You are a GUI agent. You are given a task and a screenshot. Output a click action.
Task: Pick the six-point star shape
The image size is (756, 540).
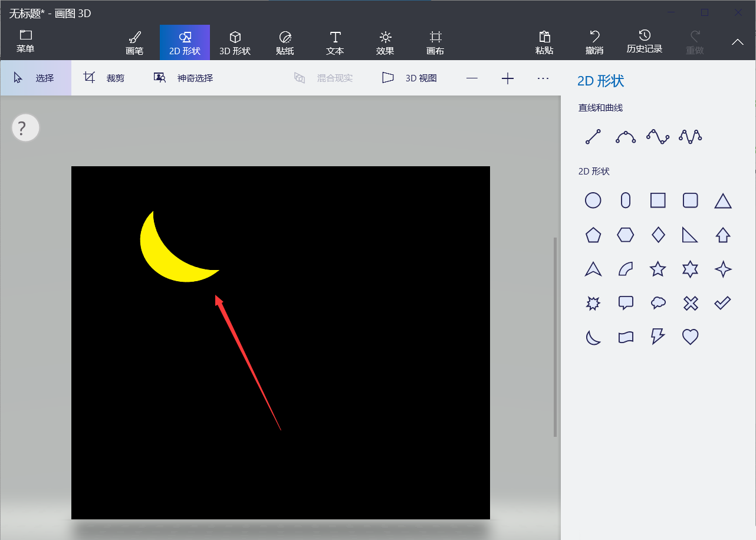pyautogui.click(x=691, y=269)
